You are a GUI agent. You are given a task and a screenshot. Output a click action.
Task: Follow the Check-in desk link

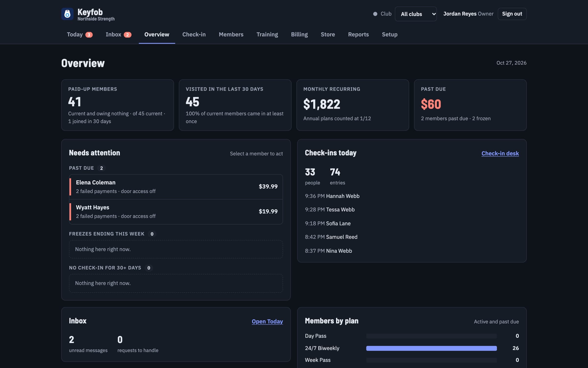click(500, 153)
